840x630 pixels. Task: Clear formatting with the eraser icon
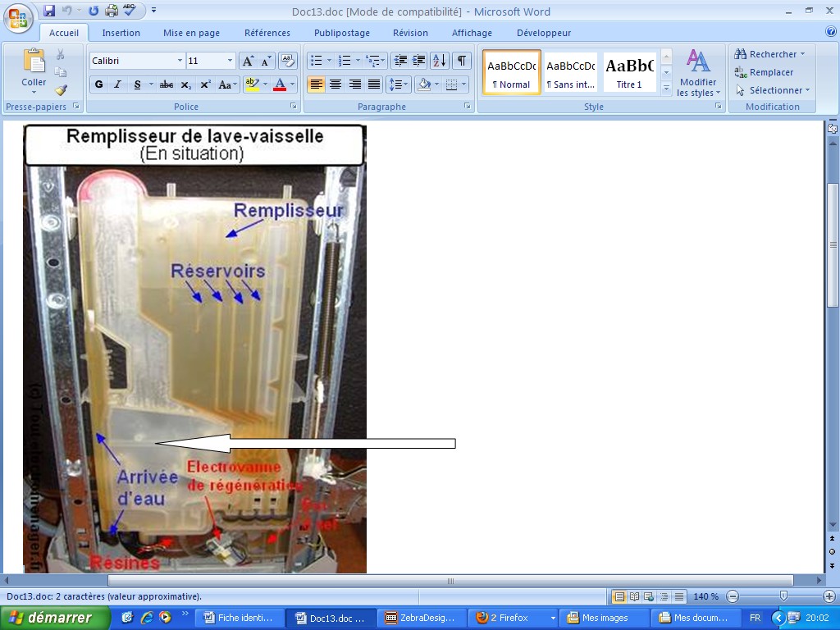288,61
